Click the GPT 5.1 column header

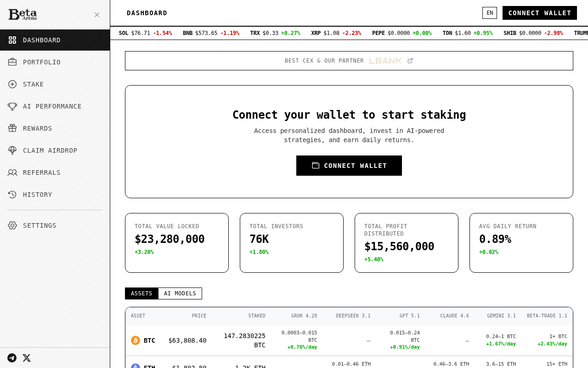[410, 316]
